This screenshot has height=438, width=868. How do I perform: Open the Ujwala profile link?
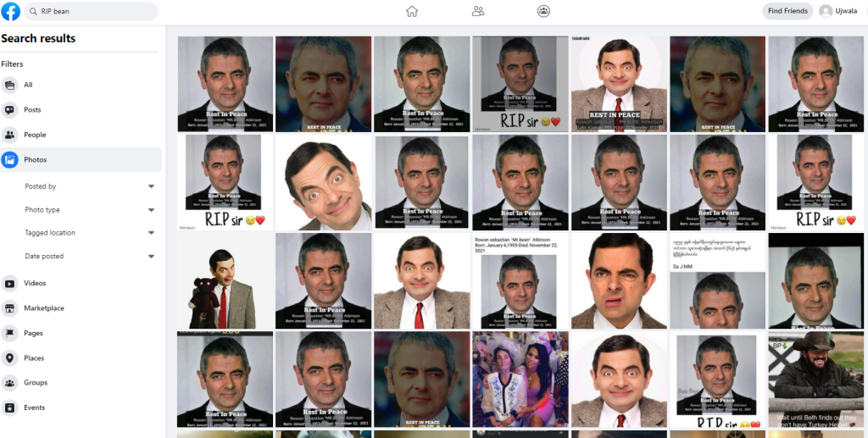837,11
